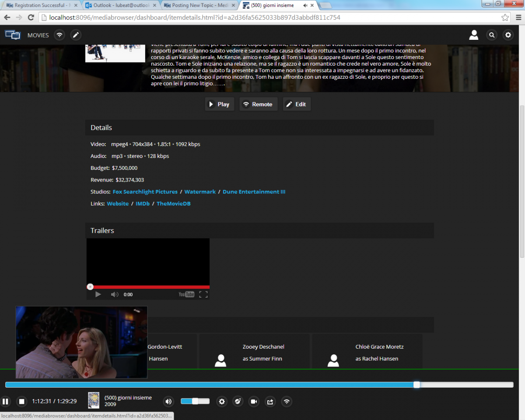Image resolution: width=525 pixels, height=420 pixels.
Task: Toggle fullscreen on the YouTube trailer
Action: [x=203, y=294]
